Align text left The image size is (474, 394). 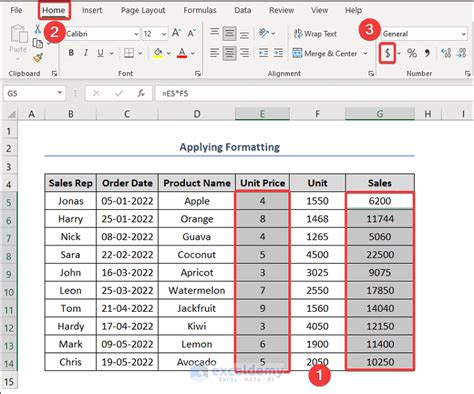coord(214,53)
